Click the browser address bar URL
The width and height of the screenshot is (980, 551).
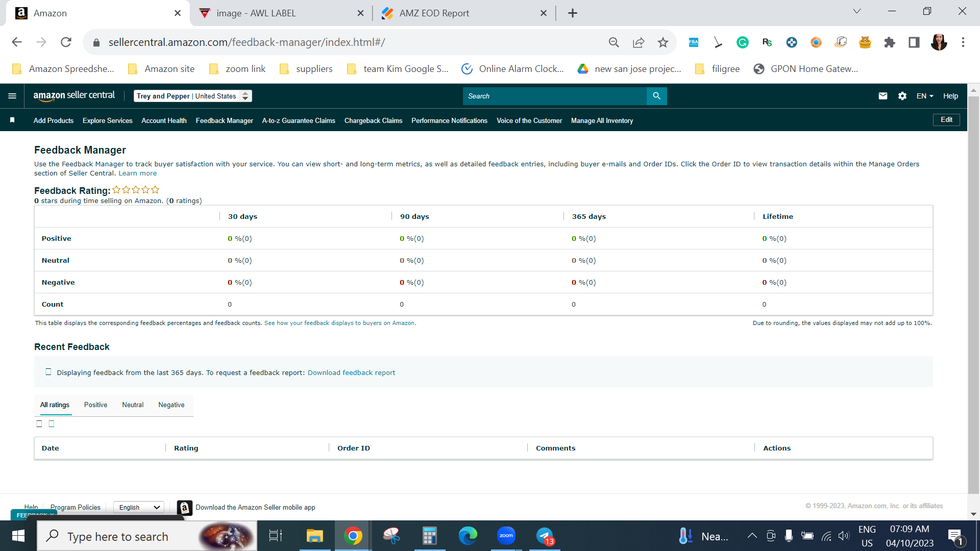coord(247,42)
